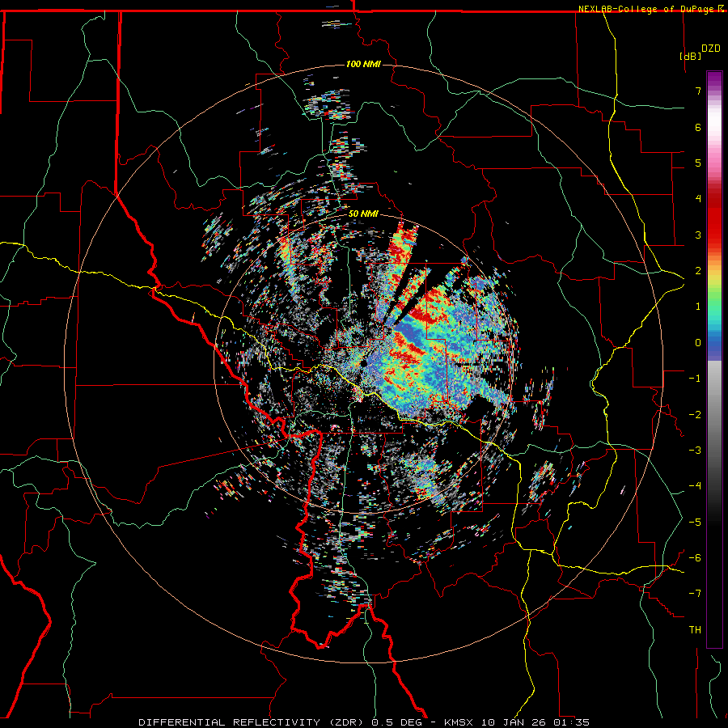This screenshot has height=728, width=728.
Task: Click the -5 value on the scale
Action: [x=695, y=523]
